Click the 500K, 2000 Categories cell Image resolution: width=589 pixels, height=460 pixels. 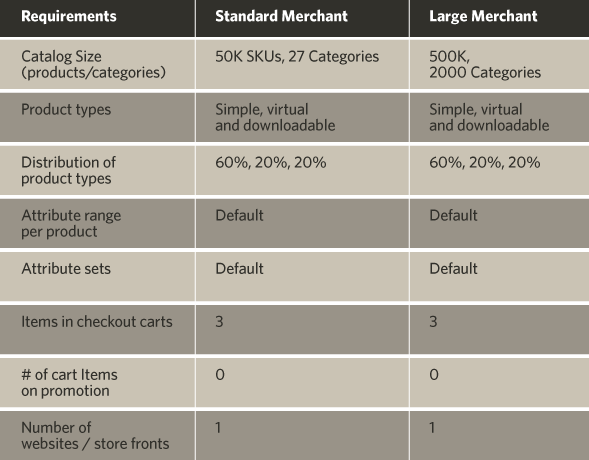tap(485, 64)
